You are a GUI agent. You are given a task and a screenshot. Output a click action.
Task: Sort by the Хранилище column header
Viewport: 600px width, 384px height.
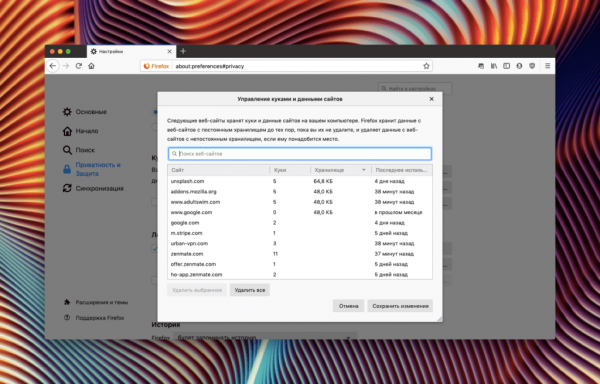pos(341,170)
